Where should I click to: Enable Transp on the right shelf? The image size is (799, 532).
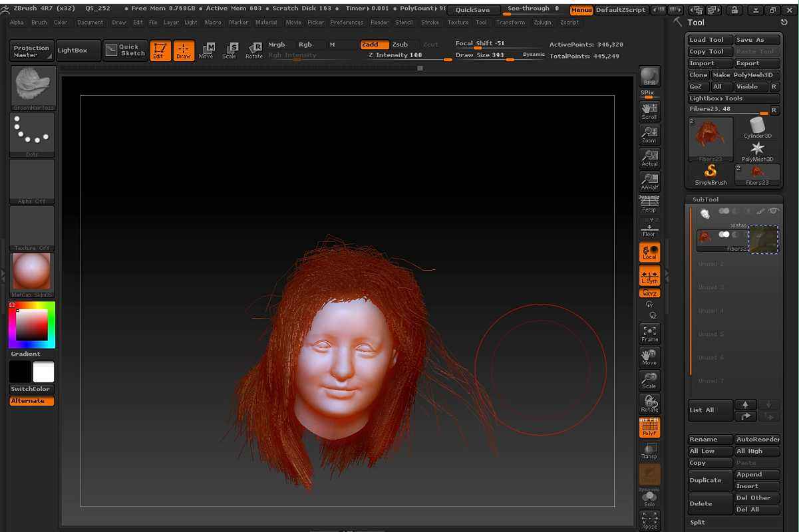649,450
